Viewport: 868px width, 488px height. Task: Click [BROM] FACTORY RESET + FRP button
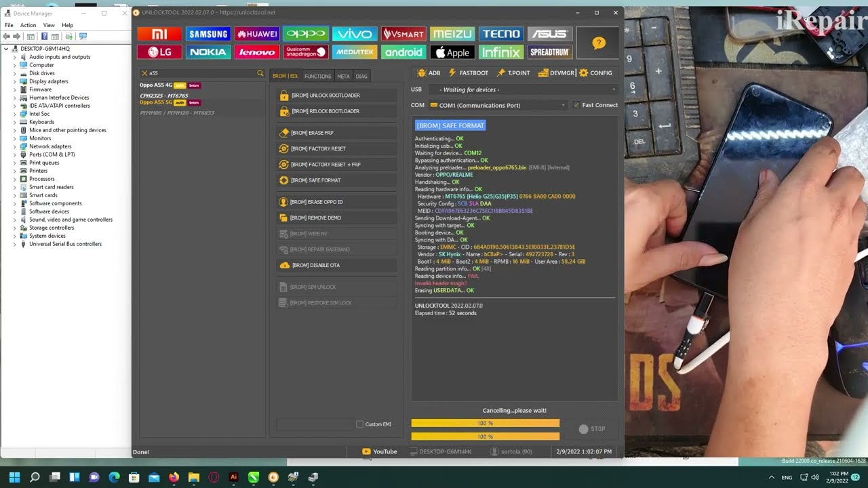[x=336, y=165]
